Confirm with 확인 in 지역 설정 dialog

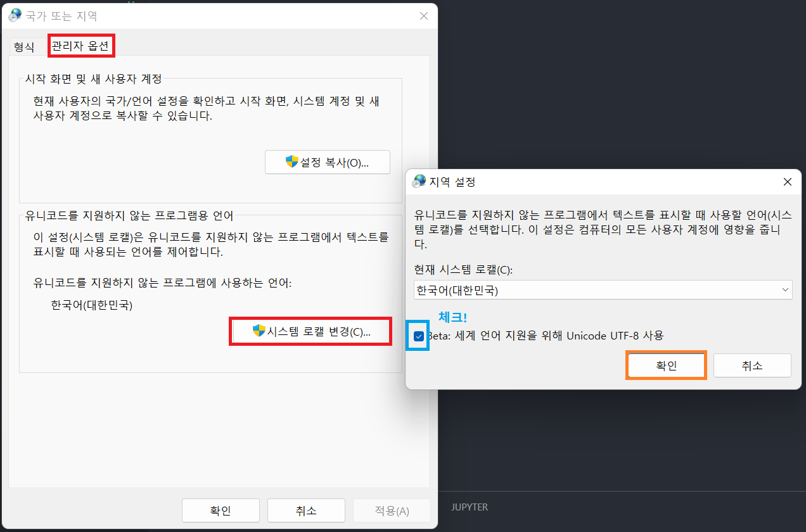coord(667,365)
